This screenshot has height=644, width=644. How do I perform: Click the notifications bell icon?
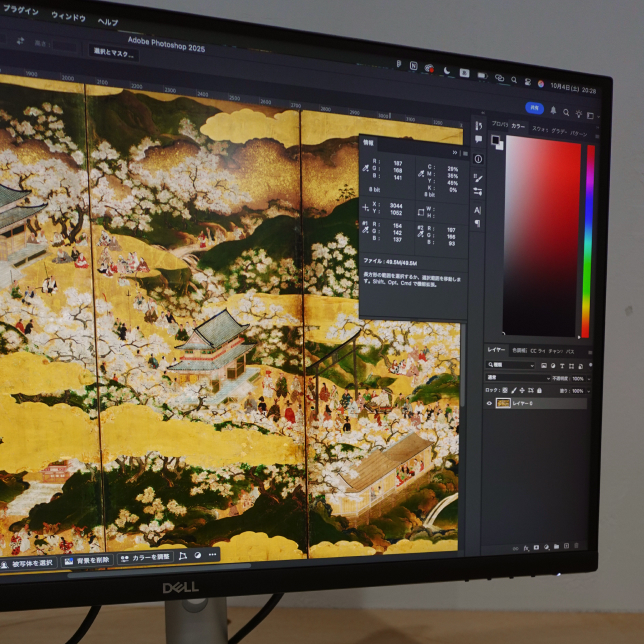click(553, 110)
